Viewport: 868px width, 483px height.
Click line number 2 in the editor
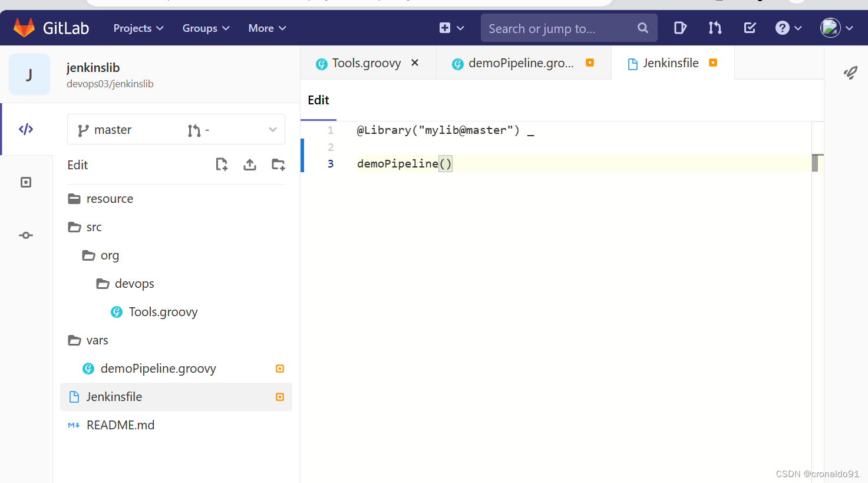tap(331, 147)
